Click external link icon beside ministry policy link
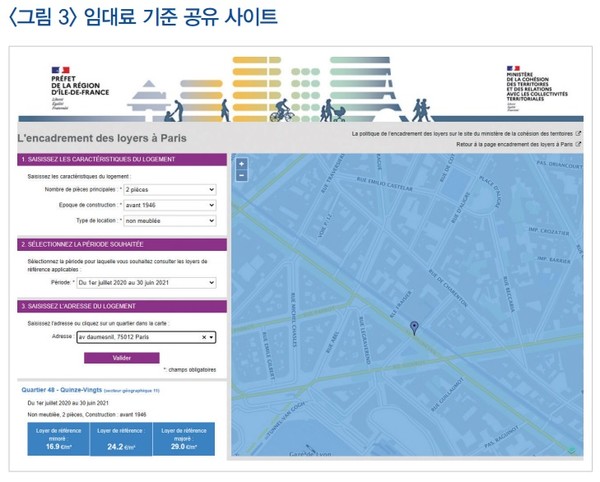Viewport: 600px width, 482px height. pyautogui.click(x=579, y=132)
